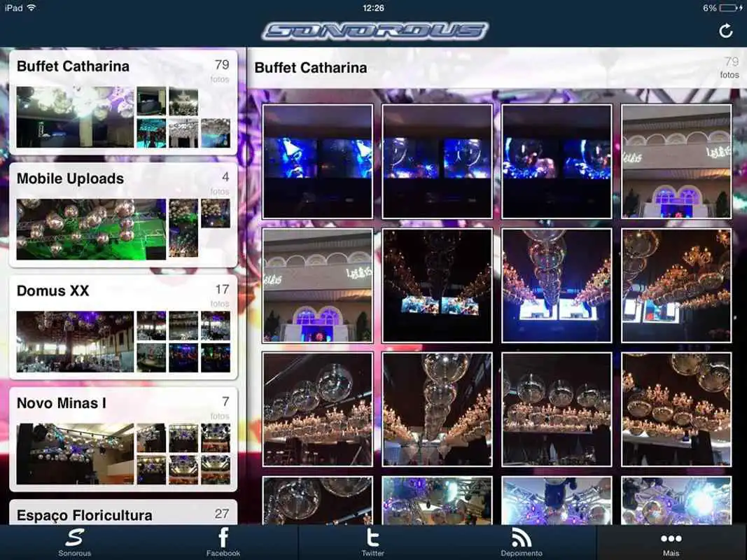Select the Mobile Uploads album title
The width and height of the screenshot is (747, 560).
coord(71,178)
